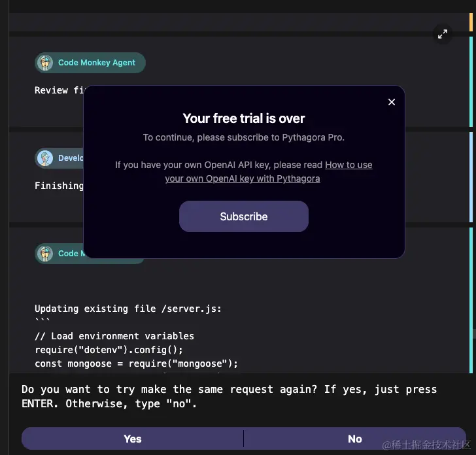Viewport: 476px width, 455px height.
Task: Open How to use your own OpenAI key link
Action: click(x=269, y=172)
